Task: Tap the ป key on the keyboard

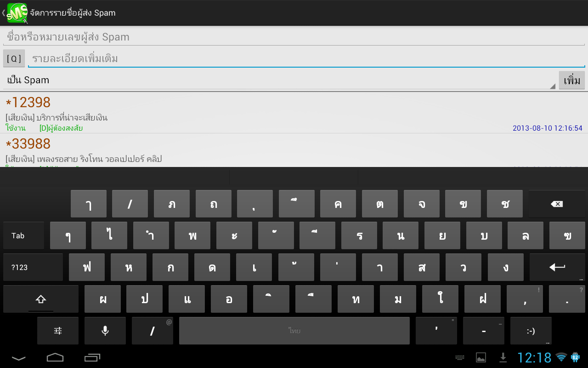Action: [145, 299]
